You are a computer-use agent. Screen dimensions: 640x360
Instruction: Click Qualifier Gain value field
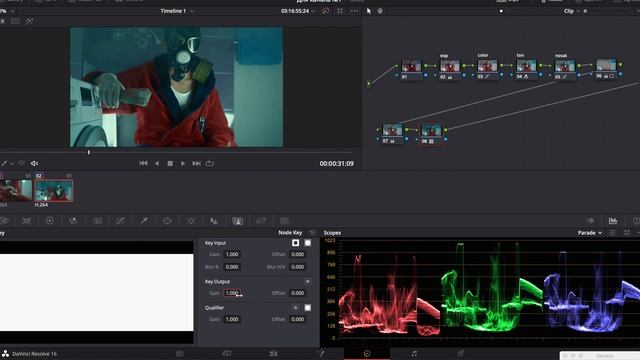point(232,319)
